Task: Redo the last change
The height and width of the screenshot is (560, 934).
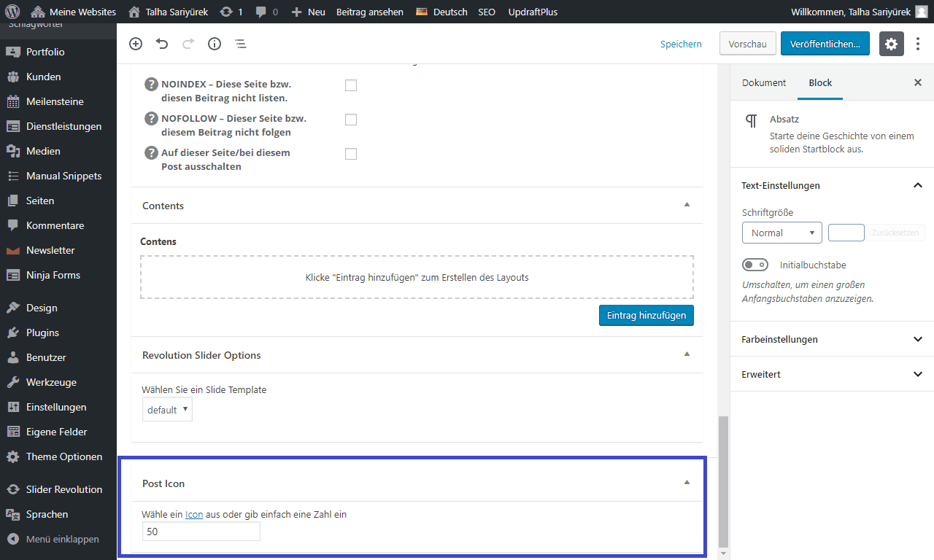Action: tap(188, 44)
